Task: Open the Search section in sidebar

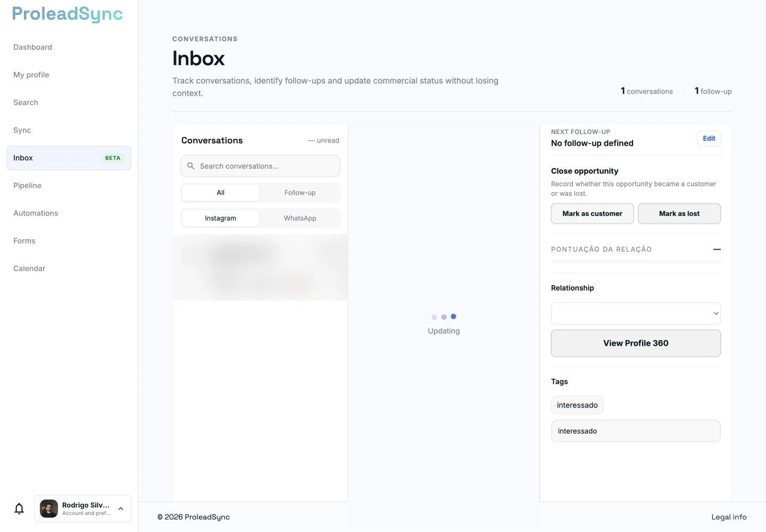Action: click(x=26, y=103)
